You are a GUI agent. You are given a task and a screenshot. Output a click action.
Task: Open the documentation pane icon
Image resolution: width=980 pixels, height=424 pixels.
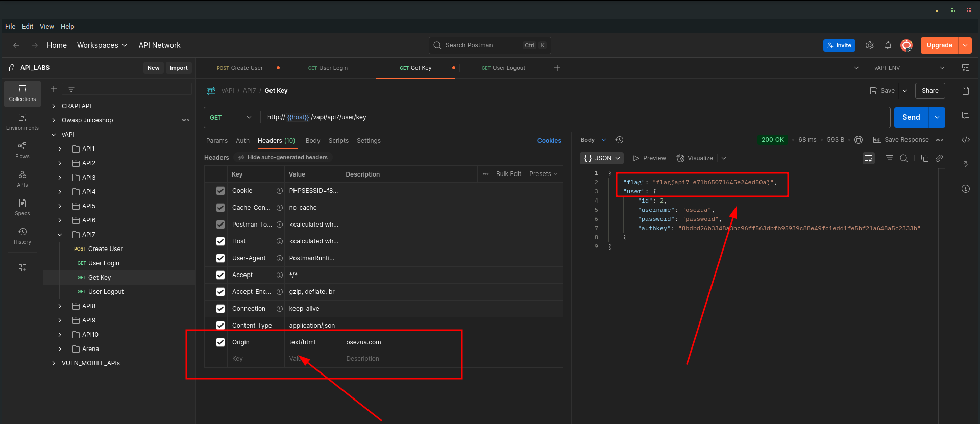point(966,91)
